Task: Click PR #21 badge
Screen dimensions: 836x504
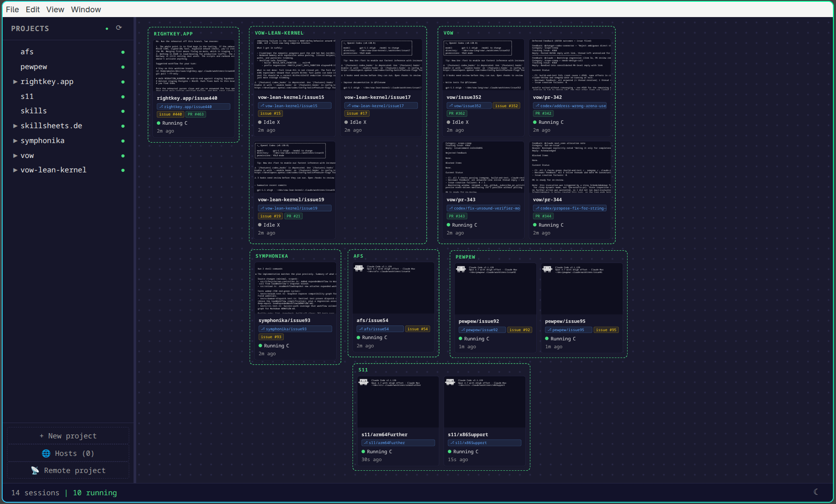Action: pyautogui.click(x=293, y=216)
